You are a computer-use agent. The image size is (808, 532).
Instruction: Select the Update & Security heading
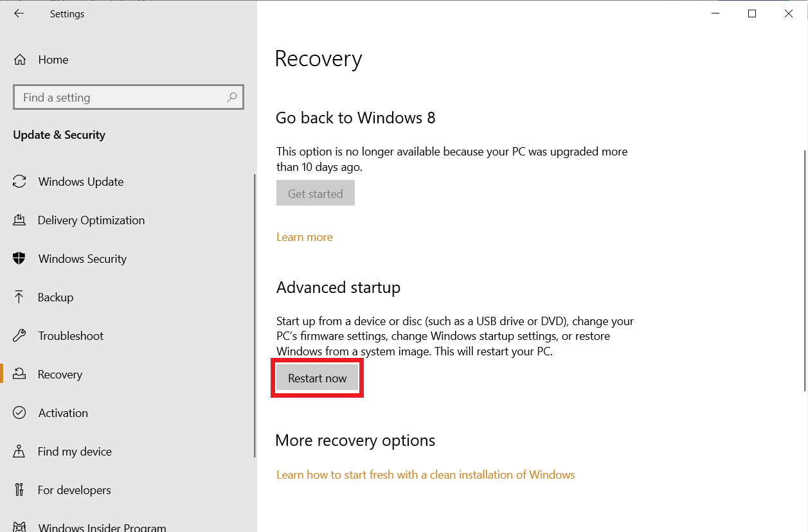[x=59, y=135]
